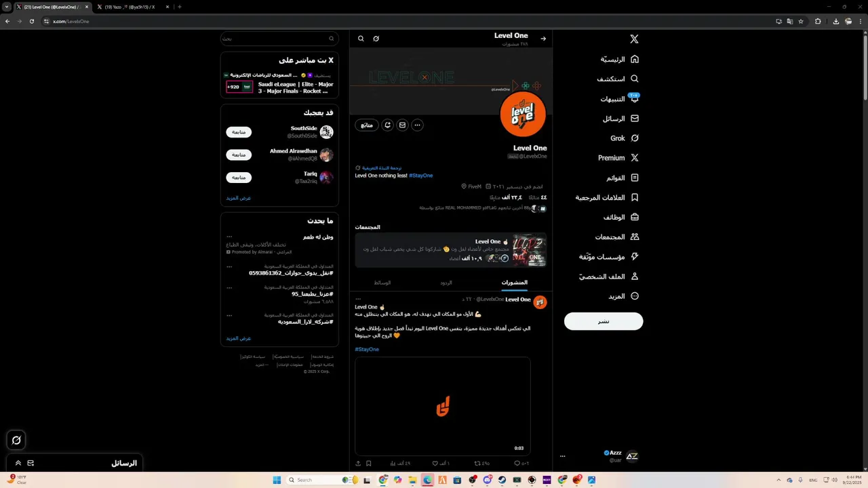Compose a new message from the Messages drawer
The width and height of the screenshot is (868, 488).
31,464
